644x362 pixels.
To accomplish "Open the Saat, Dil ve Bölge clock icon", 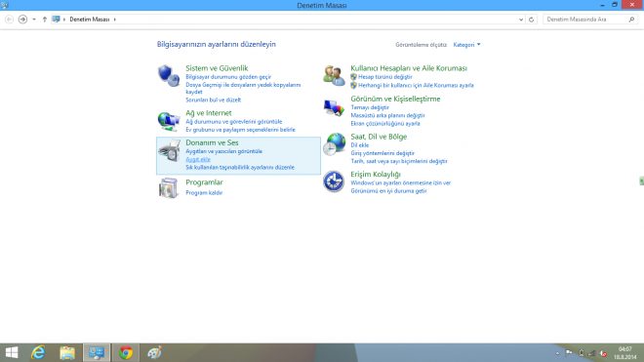I will click(334, 144).
